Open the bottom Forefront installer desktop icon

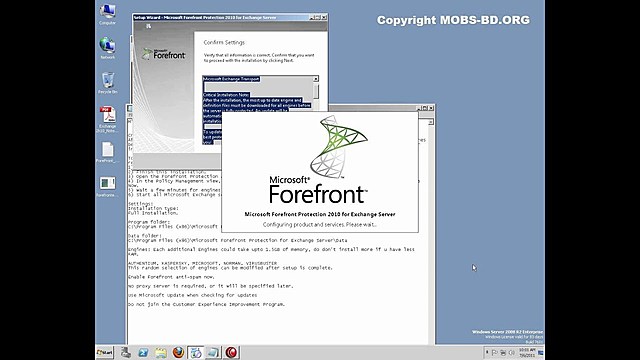pos(107,187)
